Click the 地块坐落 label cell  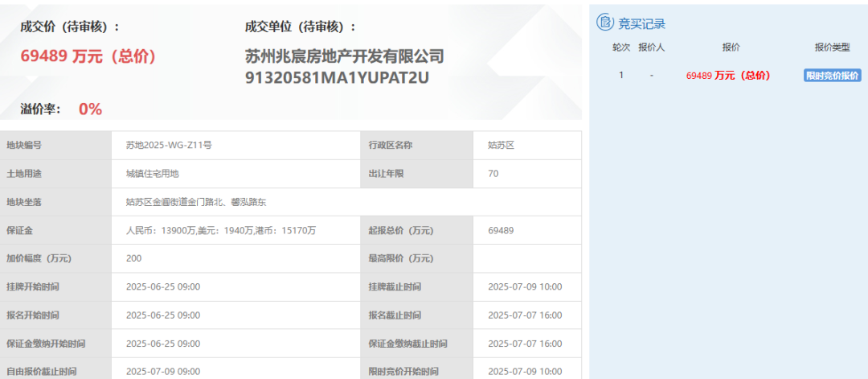(56, 202)
